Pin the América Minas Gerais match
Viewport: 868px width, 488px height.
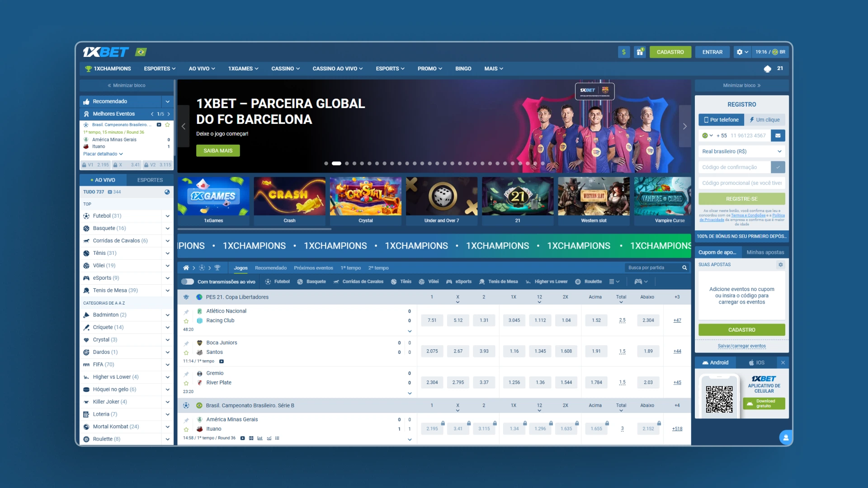tap(186, 420)
